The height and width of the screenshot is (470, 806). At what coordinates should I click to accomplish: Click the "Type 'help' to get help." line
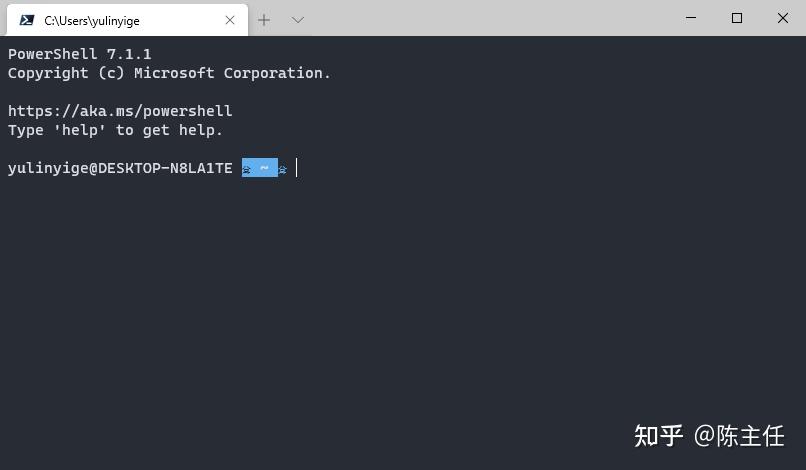[115, 130]
